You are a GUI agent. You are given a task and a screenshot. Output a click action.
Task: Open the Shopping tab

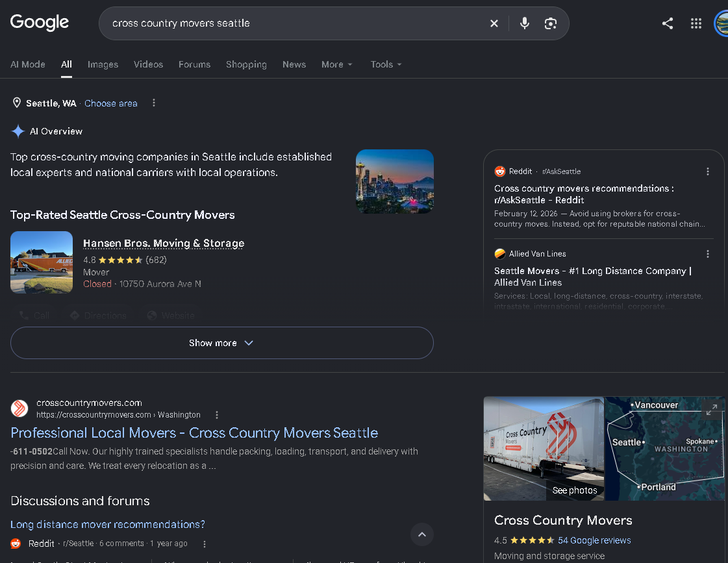[247, 64]
